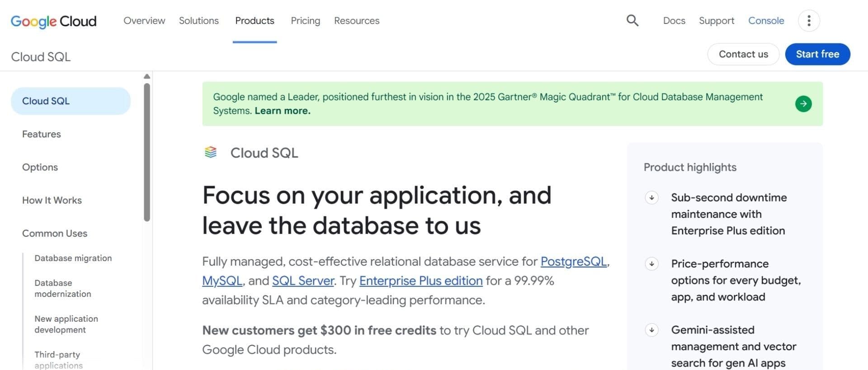Click the Focus on your application headline

(x=377, y=210)
